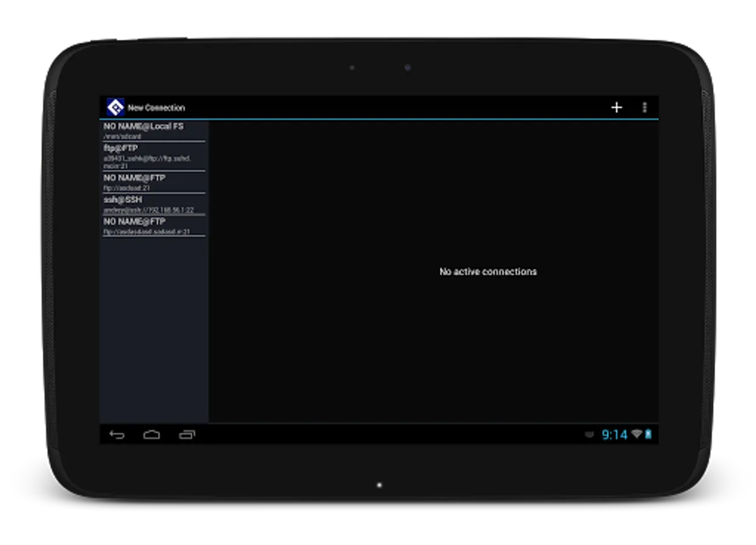Tap the Android Back navigation button
Screen dimensions: 756x545
[117, 434]
